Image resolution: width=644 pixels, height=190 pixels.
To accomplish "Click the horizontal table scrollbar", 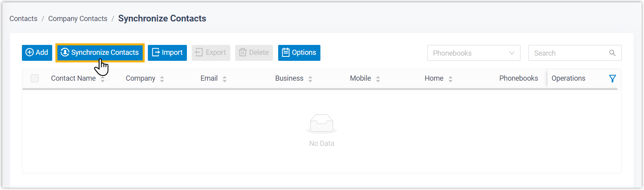I will [x=320, y=89].
